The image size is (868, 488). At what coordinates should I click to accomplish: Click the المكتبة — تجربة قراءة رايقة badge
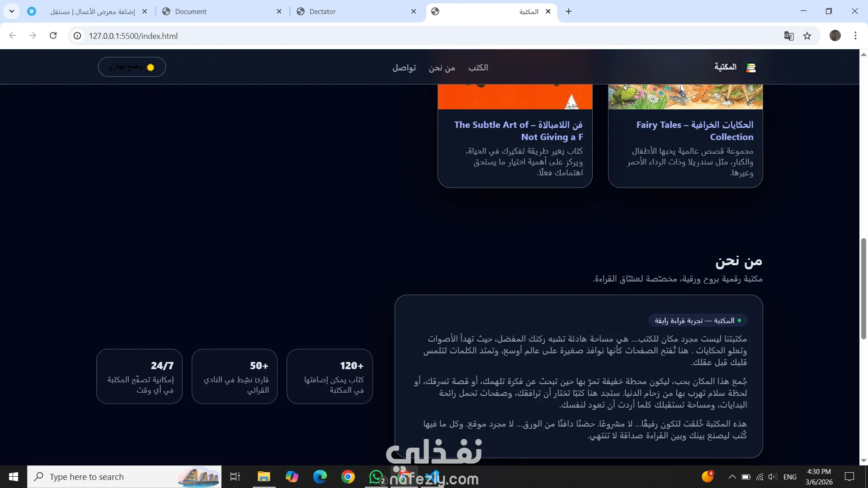(x=698, y=320)
